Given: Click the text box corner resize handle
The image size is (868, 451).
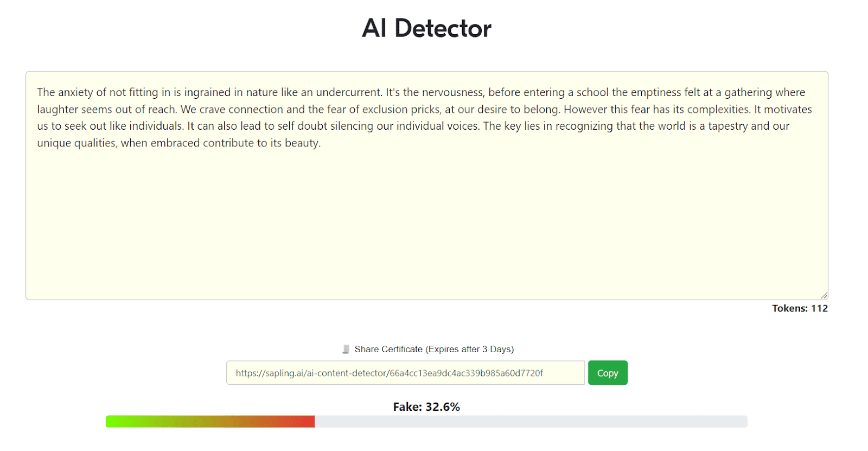Looking at the screenshot, I should 824,295.
